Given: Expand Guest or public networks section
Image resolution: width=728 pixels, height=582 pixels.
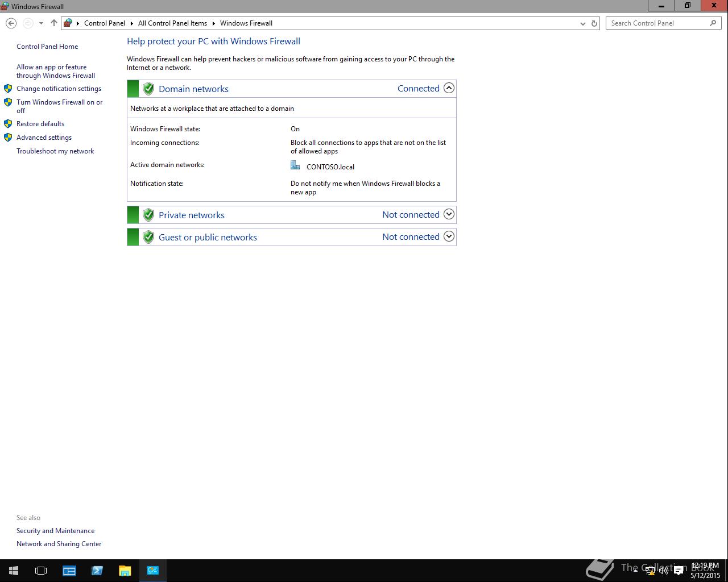Looking at the screenshot, I should click(x=449, y=236).
